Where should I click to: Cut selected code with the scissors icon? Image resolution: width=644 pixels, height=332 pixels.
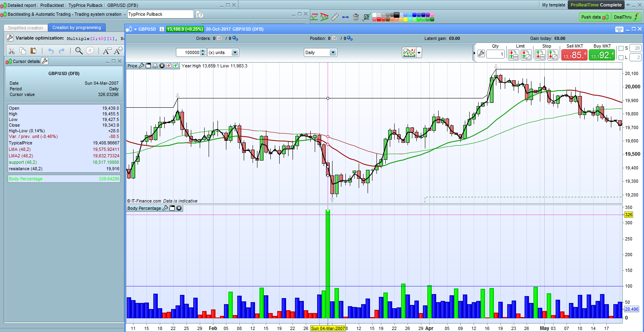(x=12, y=51)
